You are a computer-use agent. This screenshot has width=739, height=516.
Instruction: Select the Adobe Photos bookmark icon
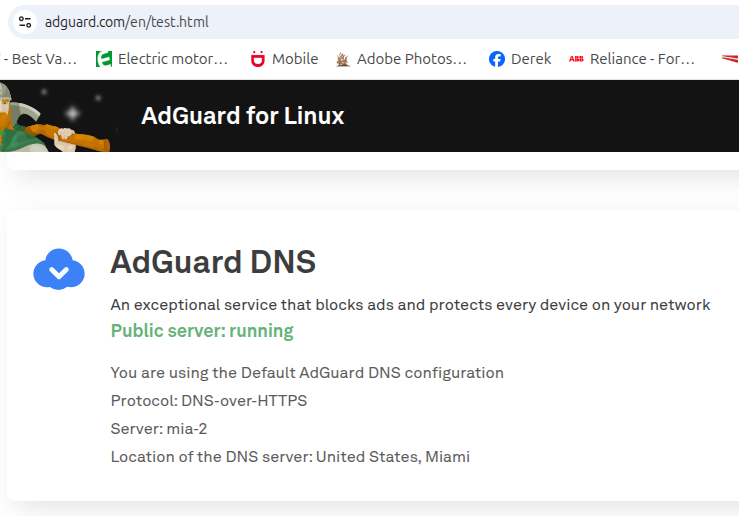coord(343,59)
